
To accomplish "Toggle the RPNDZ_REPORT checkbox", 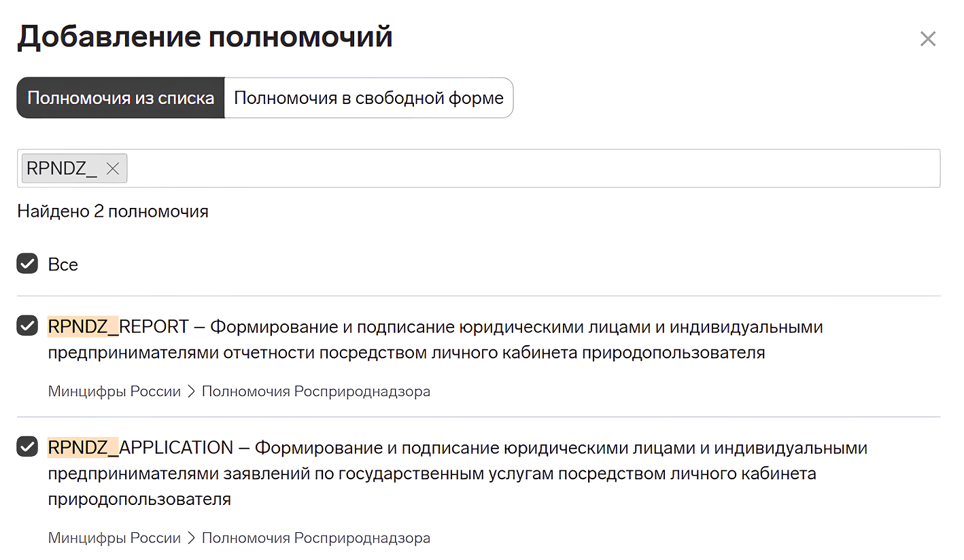I will coord(27,326).
